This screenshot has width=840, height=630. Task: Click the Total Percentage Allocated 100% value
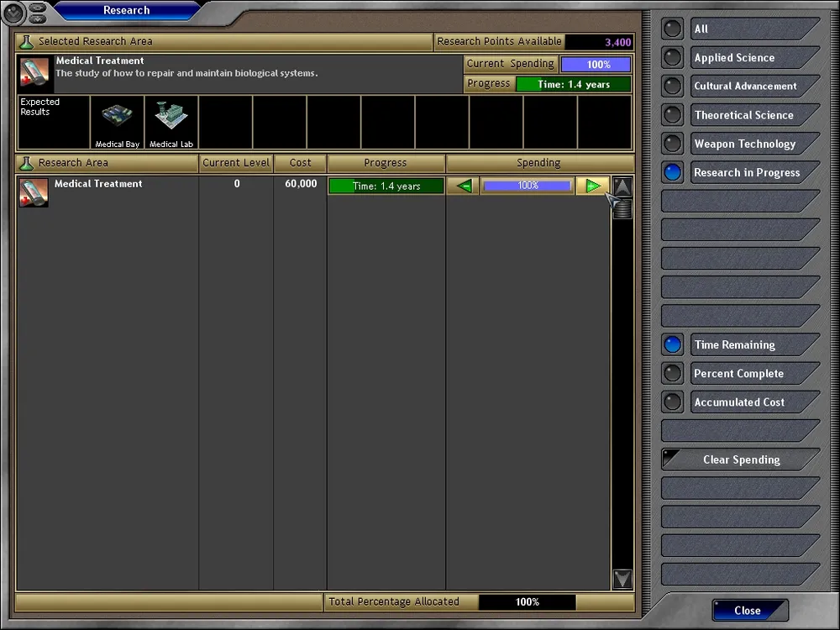coord(528,601)
